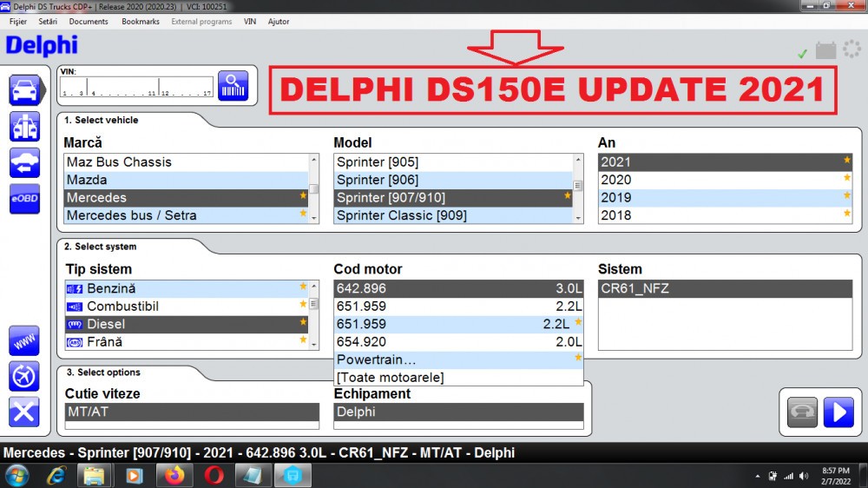Open the WWW web browser sidebar icon
Image resolution: width=868 pixels, height=488 pixels.
[x=24, y=340]
